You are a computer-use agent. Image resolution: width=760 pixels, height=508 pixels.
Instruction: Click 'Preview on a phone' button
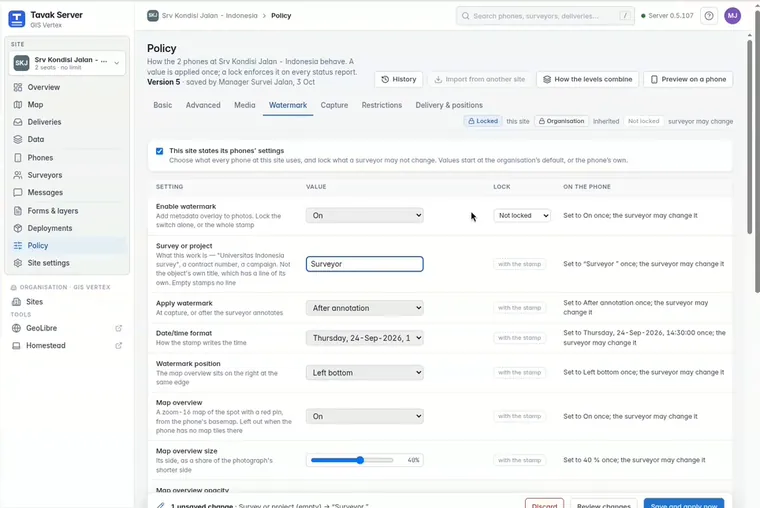click(x=688, y=79)
